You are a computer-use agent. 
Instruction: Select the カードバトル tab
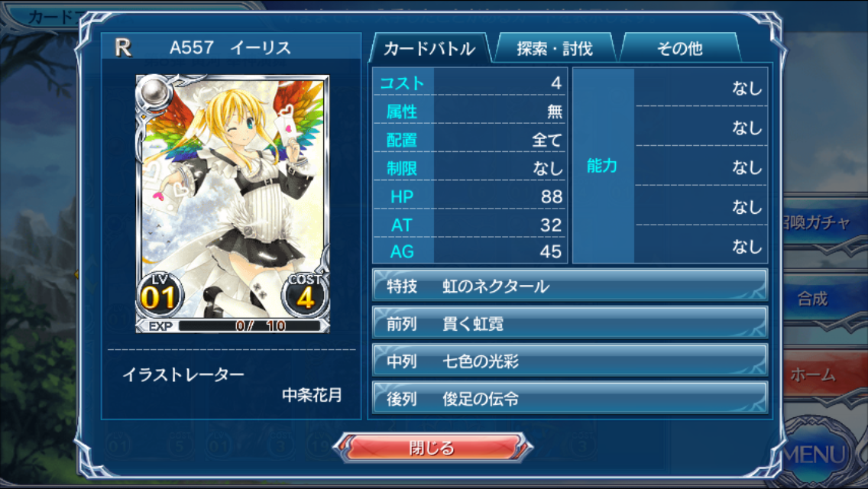429,48
